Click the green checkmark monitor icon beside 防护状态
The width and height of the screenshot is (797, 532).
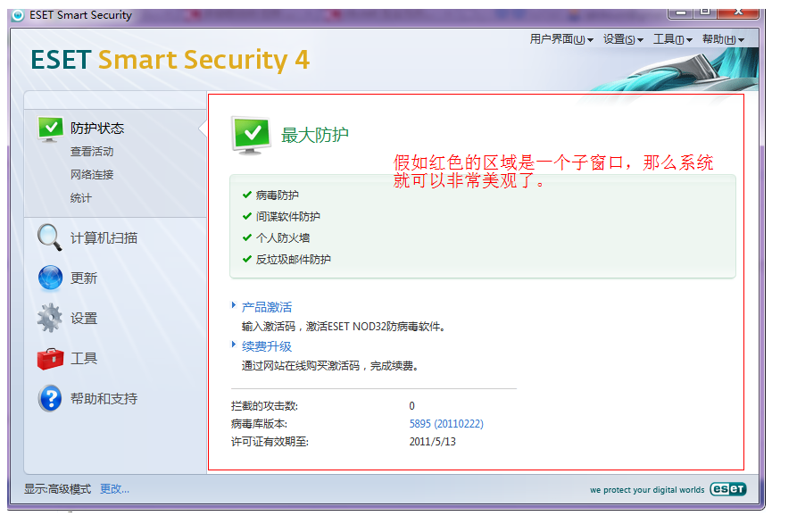(x=50, y=129)
